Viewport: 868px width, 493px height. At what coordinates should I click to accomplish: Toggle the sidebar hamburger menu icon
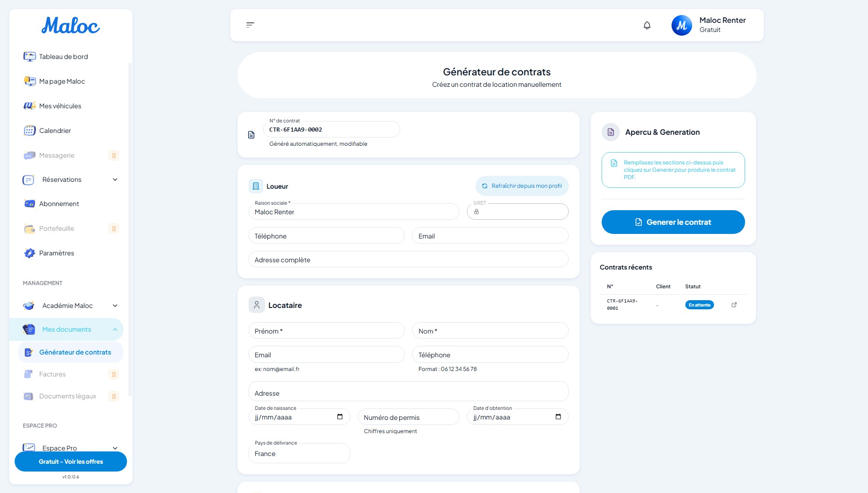[x=250, y=25]
